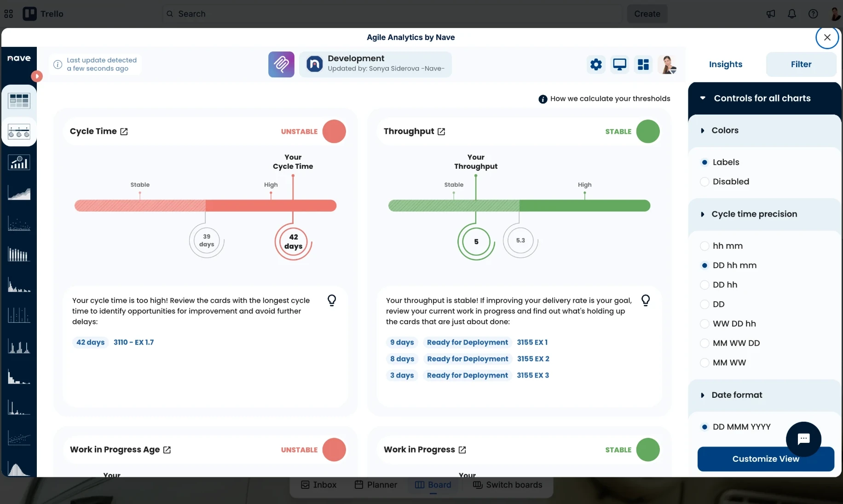Open the Development board selector
The width and height of the screenshot is (843, 504).
pos(375,64)
